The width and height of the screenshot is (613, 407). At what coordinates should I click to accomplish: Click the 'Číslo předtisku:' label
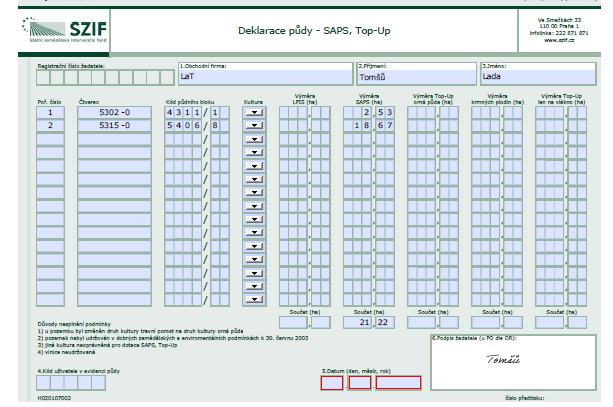click(525, 398)
